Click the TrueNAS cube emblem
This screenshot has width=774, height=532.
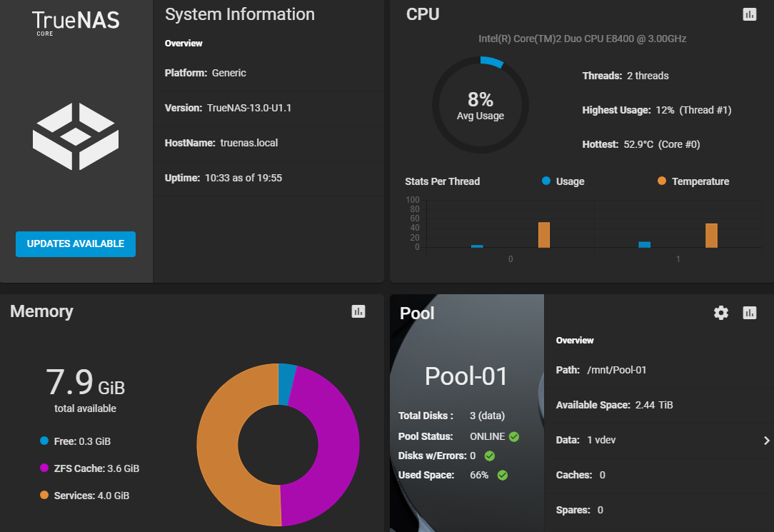point(76,136)
